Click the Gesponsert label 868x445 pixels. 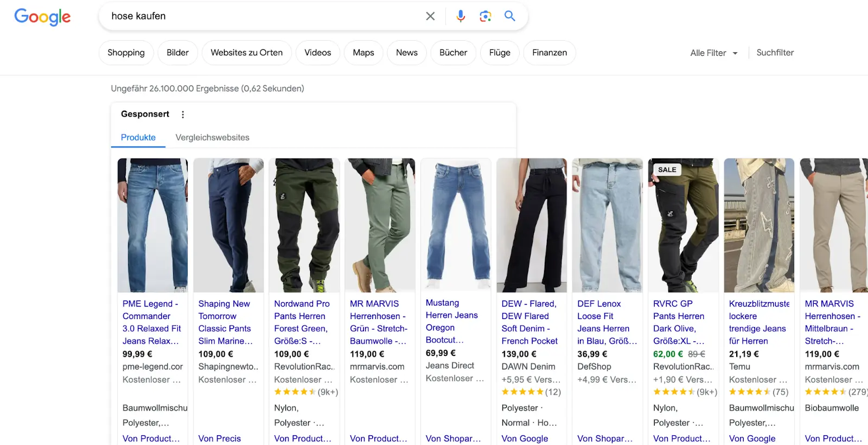145,114
